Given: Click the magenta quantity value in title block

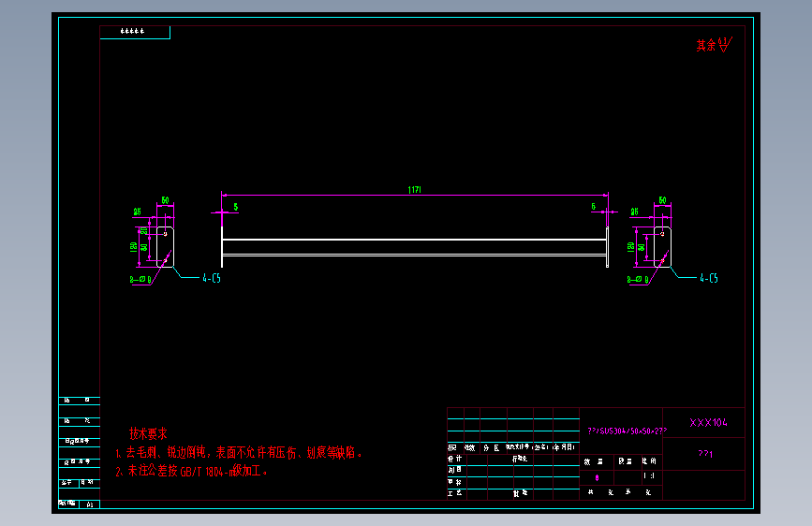Looking at the screenshot, I should click(597, 477).
